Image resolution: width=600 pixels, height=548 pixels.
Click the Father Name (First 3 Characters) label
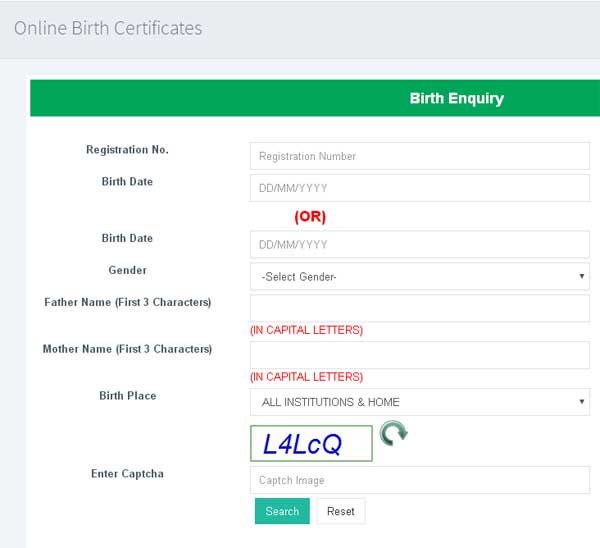pos(127,302)
